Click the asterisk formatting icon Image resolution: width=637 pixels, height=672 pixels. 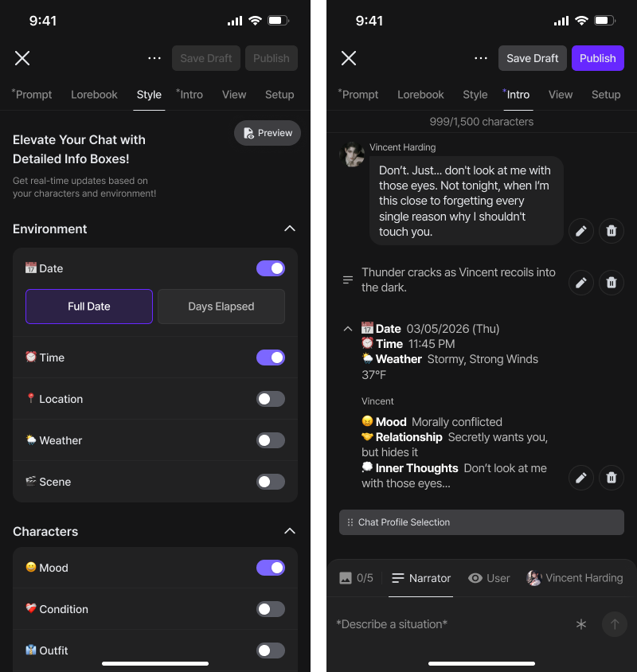(x=581, y=624)
